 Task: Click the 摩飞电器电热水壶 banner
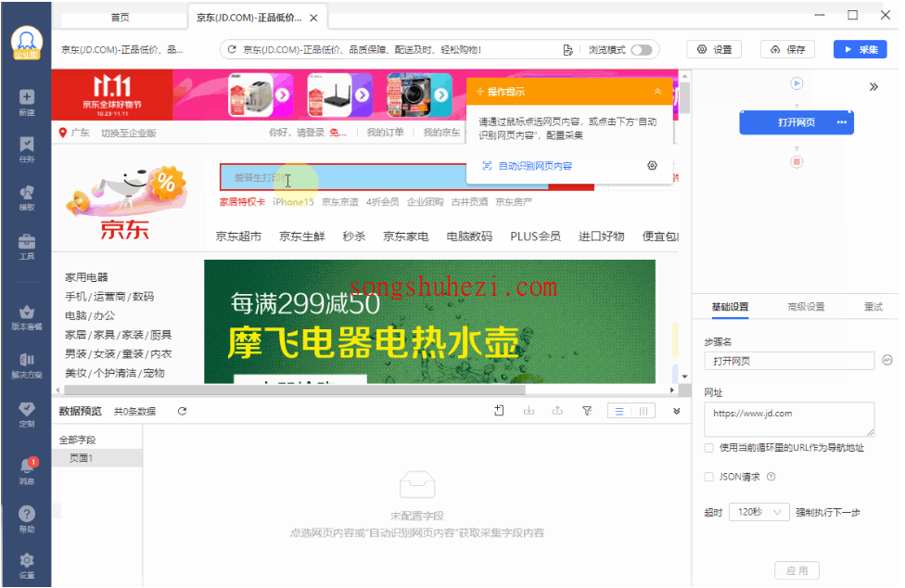(x=429, y=322)
